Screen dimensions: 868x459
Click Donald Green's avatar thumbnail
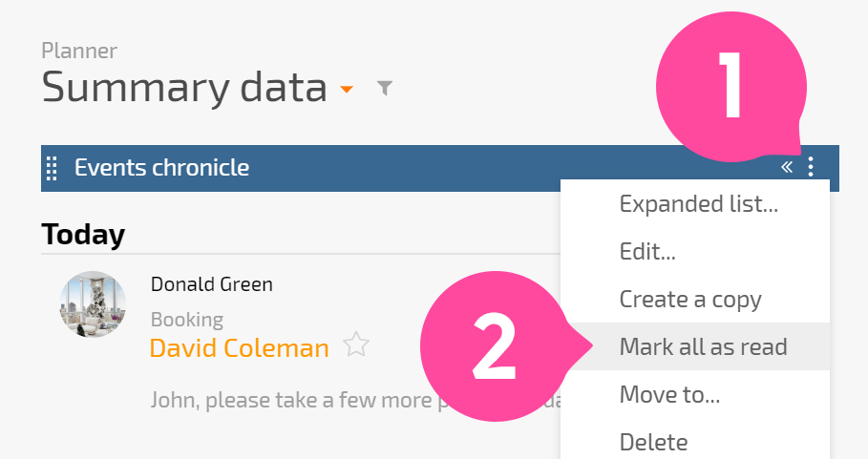pos(93,304)
